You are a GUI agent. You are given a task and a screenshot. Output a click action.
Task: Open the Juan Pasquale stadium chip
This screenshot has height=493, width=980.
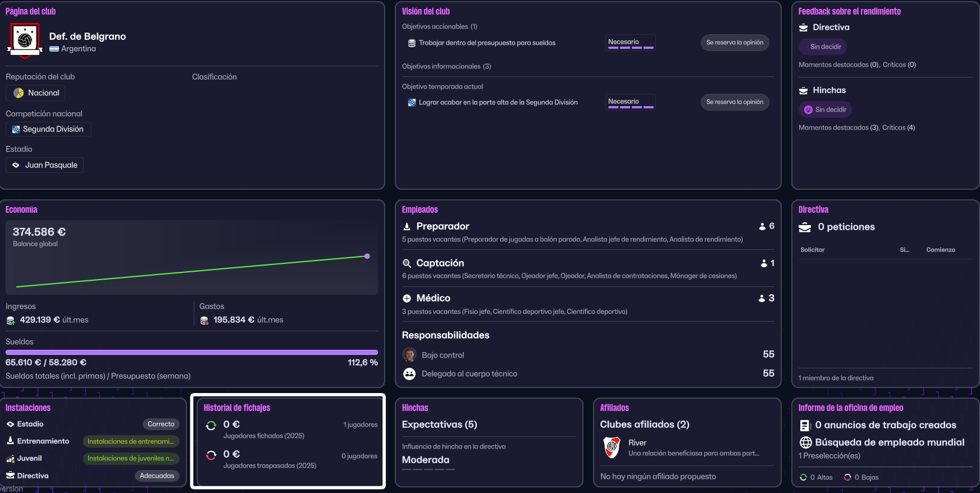click(44, 165)
